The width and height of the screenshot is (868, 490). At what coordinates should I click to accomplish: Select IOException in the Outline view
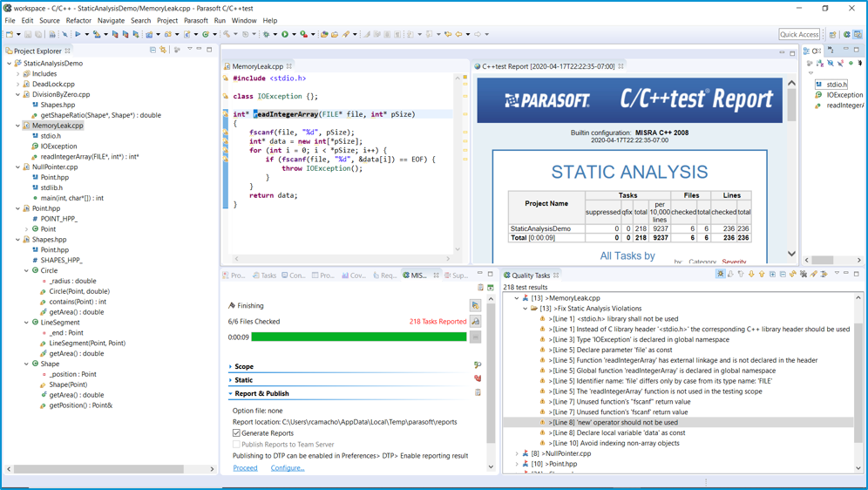click(844, 95)
